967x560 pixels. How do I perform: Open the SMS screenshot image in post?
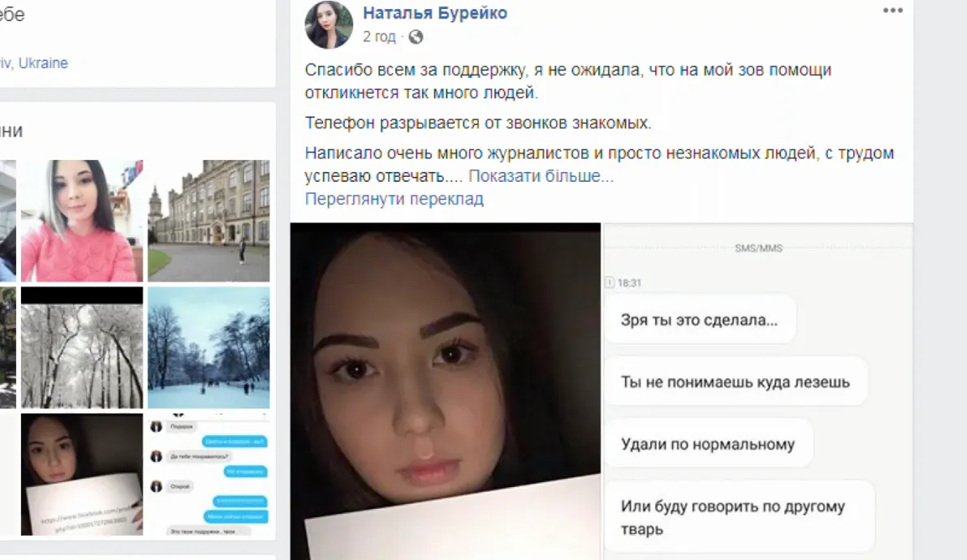coord(758,391)
